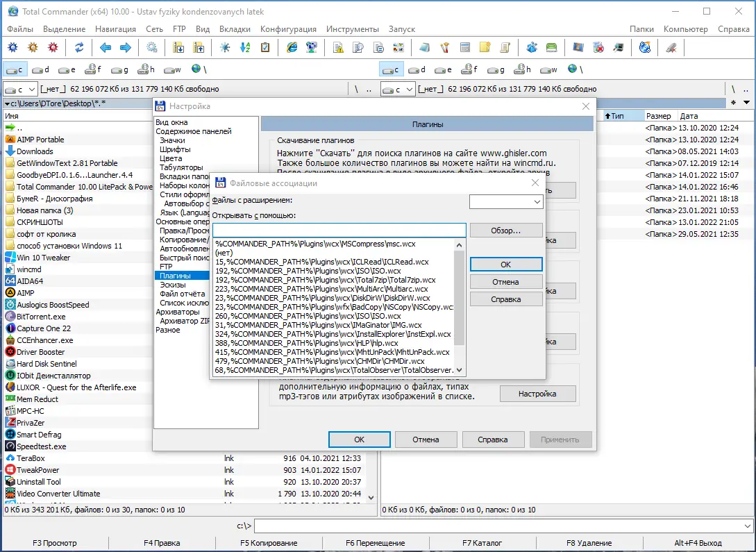The height and width of the screenshot is (552, 756).
Task: Click the asterisk select-files toolbar icon
Action: pos(225,47)
